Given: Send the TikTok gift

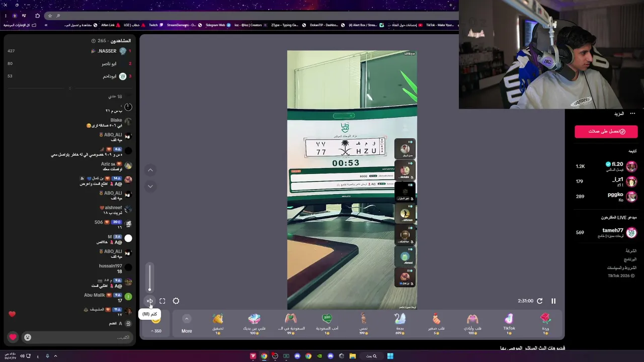Looking at the screenshot, I should (x=509, y=323).
